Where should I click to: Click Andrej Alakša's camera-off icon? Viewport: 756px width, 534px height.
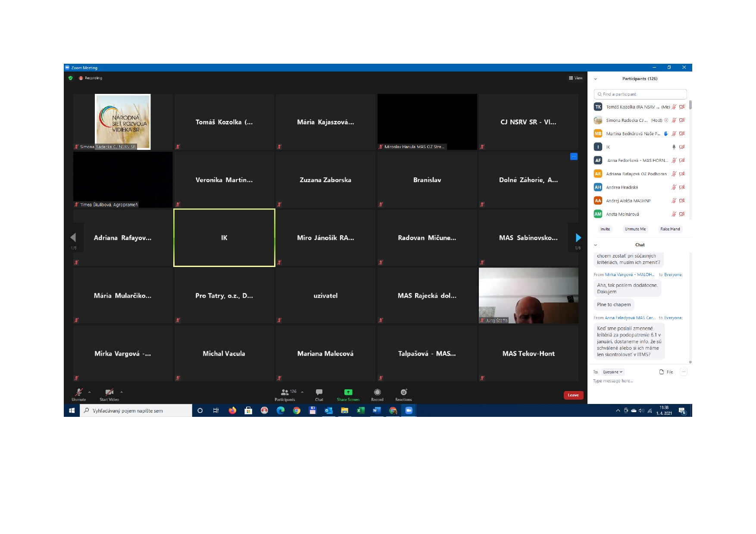click(x=682, y=201)
